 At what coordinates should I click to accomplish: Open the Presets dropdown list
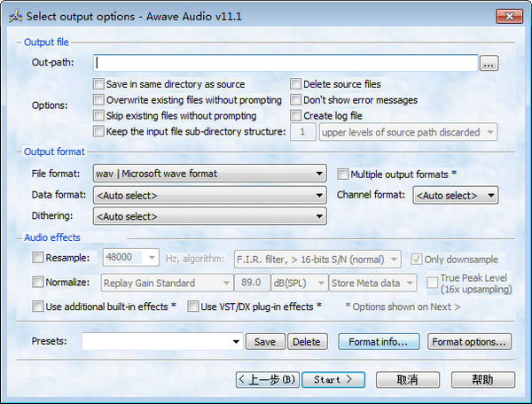tap(235, 342)
